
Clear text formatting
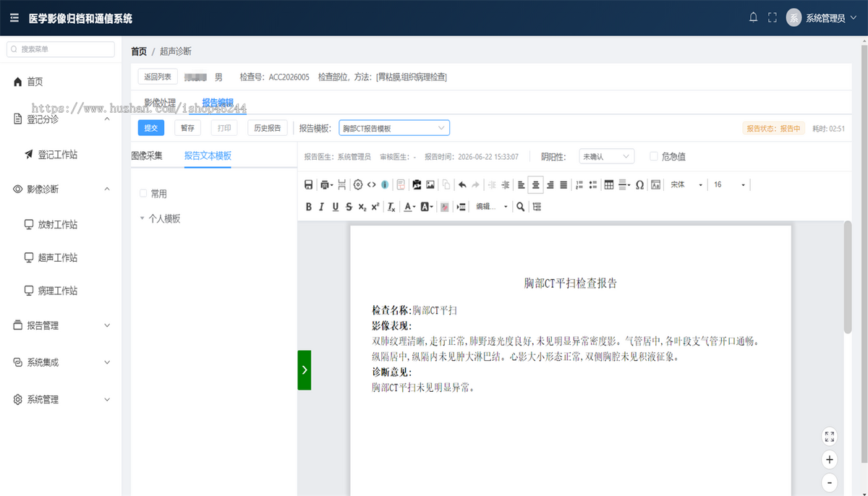pos(391,207)
